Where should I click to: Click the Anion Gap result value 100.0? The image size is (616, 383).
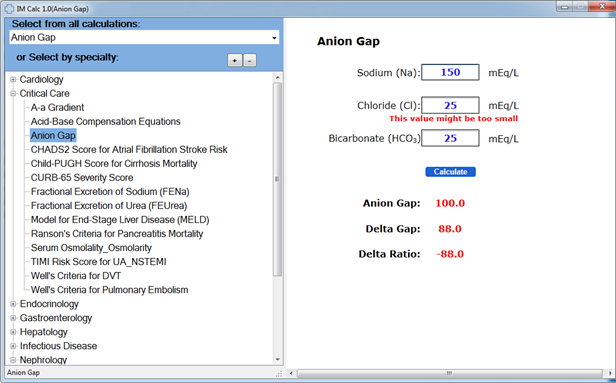coord(450,203)
